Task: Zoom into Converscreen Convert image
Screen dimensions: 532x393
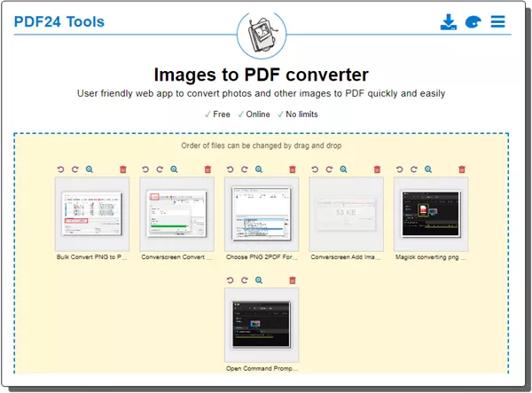Action: (174, 169)
